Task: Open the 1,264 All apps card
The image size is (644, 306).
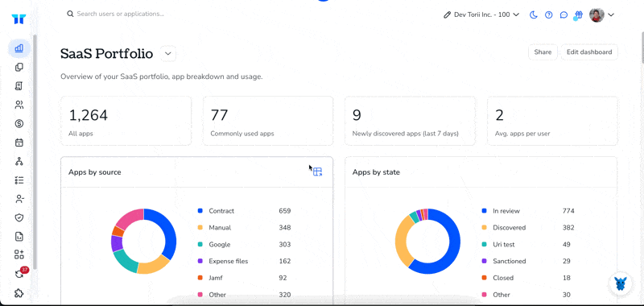Action: coord(126,121)
